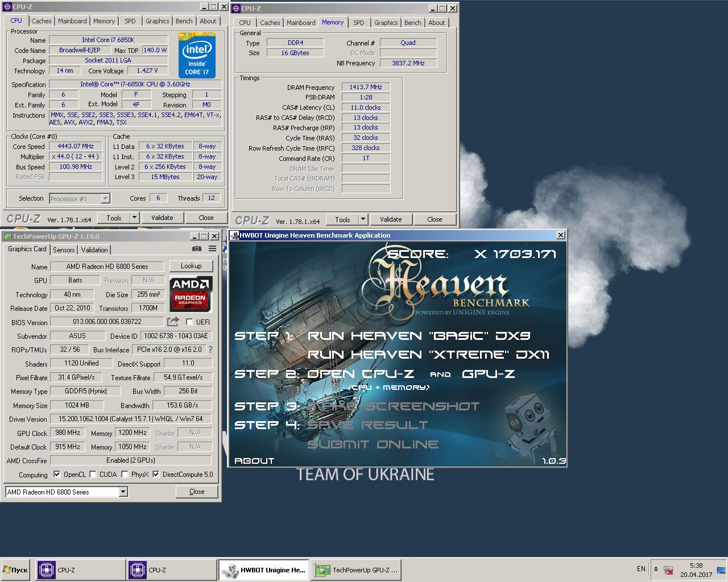
Task: Click Core Speed value 4443.07 MHz
Action: coord(76,146)
